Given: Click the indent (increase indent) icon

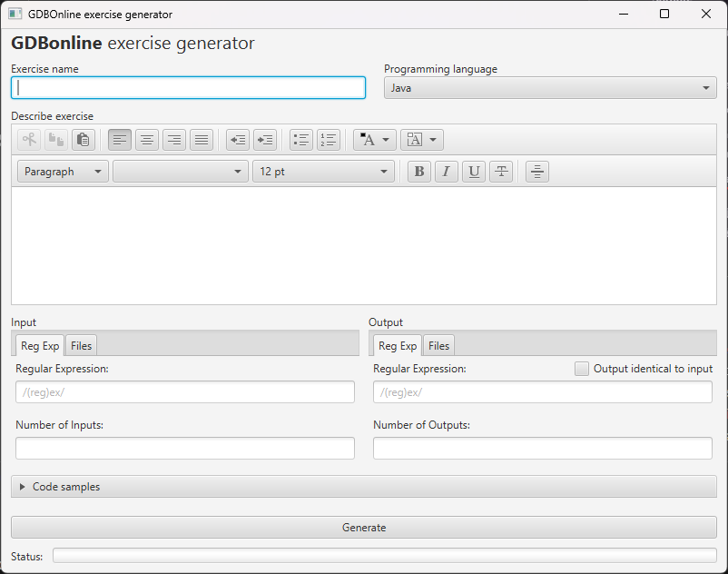Looking at the screenshot, I should pyautogui.click(x=265, y=140).
